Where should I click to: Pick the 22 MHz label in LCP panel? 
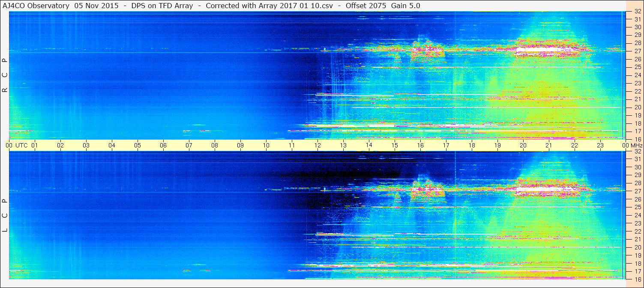(637, 231)
